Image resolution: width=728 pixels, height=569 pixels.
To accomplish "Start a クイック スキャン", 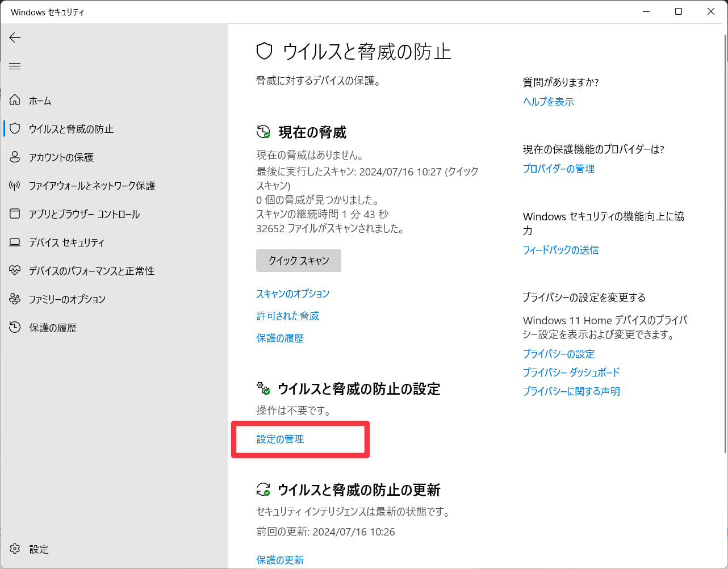I will (299, 261).
